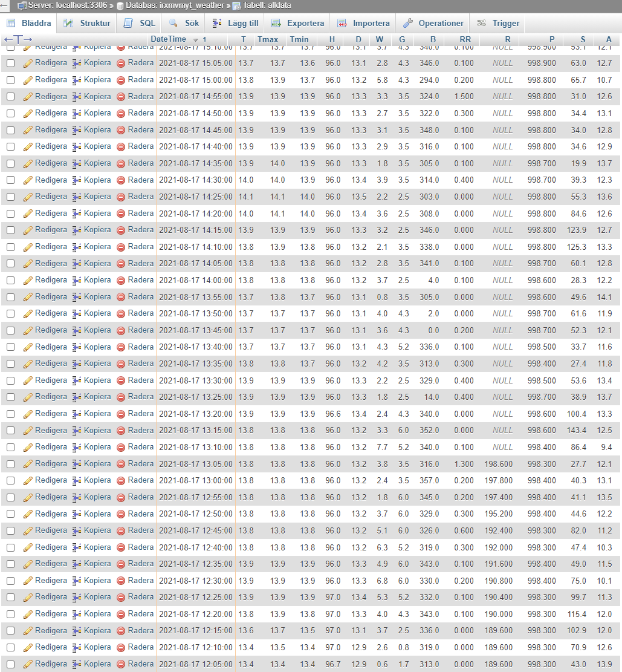Tick checkbox for 2021-08-17 14:30:00 row
622x672 pixels.
click(11, 180)
